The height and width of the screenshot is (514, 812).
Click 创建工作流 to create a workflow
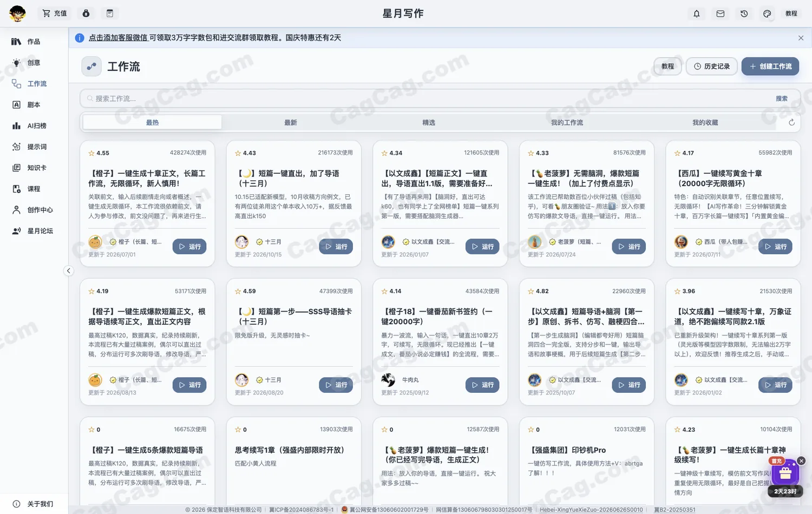click(x=770, y=67)
